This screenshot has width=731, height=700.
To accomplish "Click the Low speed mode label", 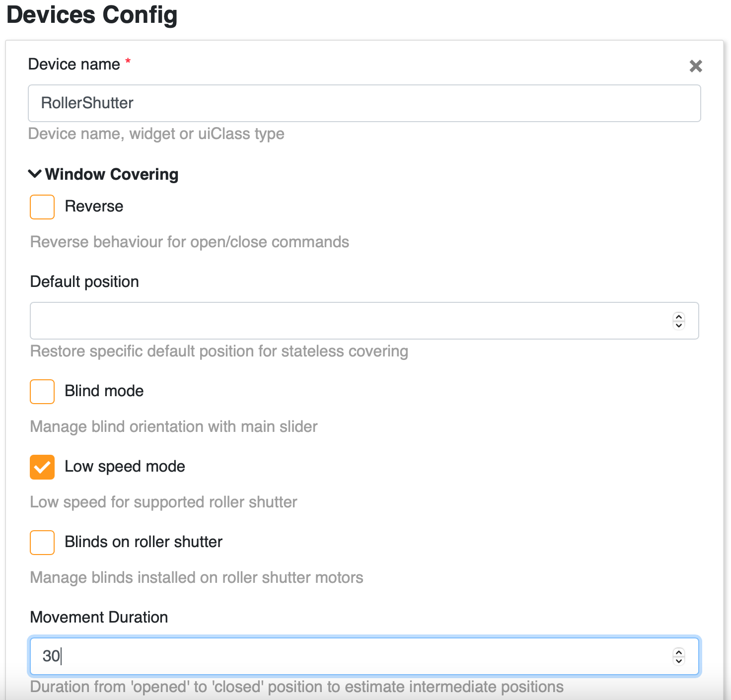I will (125, 467).
